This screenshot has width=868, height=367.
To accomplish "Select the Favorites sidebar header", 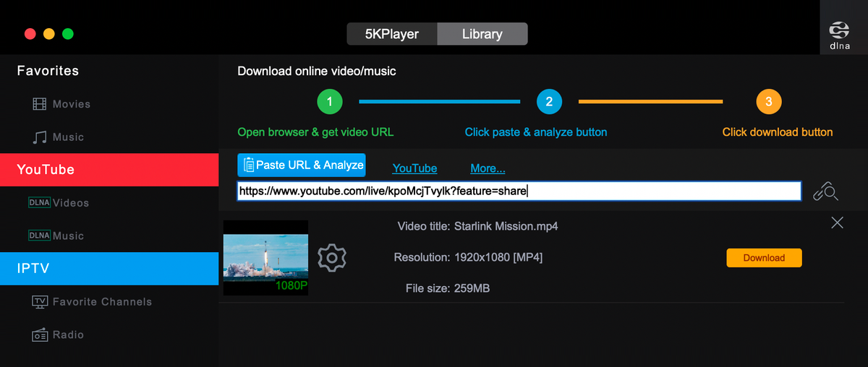I will pyautogui.click(x=48, y=71).
